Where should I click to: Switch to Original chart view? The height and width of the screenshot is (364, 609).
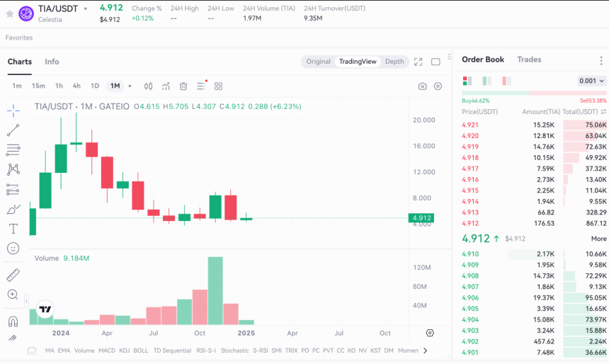(x=318, y=62)
